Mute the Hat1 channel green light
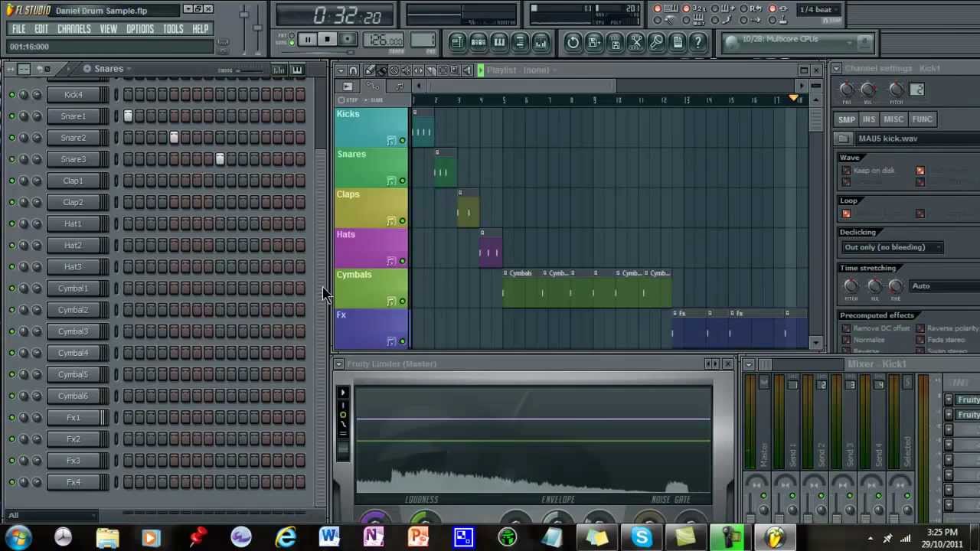Viewport: 980px width, 551px height. [11, 223]
